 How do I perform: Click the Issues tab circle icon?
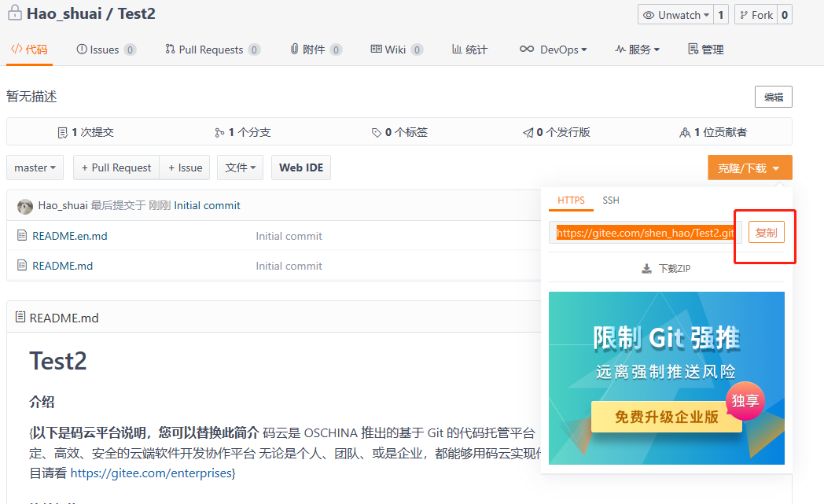pyautogui.click(x=82, y=50)
